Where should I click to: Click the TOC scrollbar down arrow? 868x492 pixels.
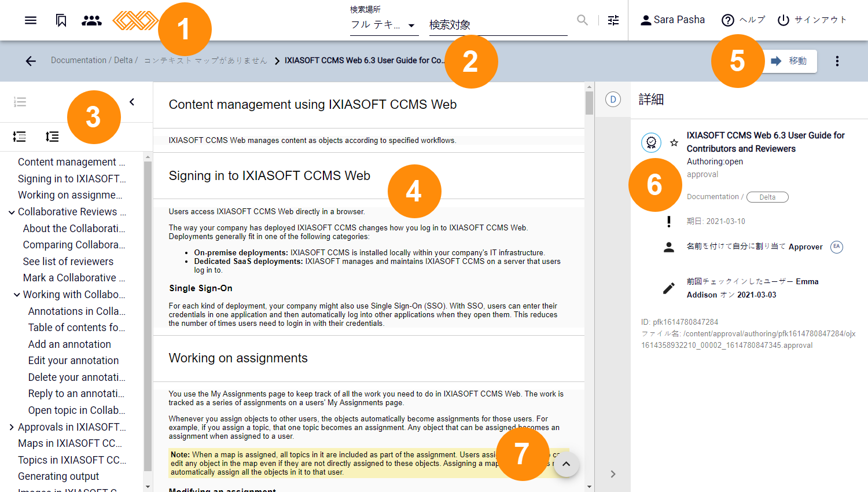148,487
